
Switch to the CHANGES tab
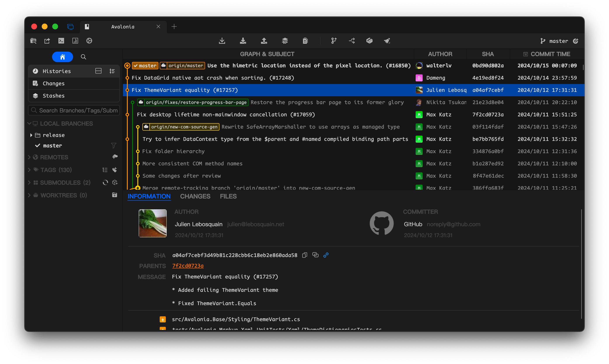(x=195, y=196)
